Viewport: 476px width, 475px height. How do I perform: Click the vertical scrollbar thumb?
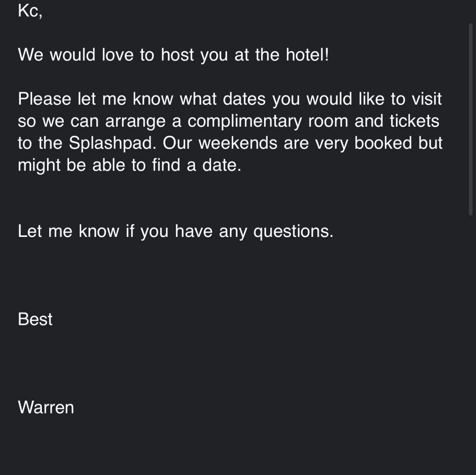pyautogui.click(x=470, y=119)
